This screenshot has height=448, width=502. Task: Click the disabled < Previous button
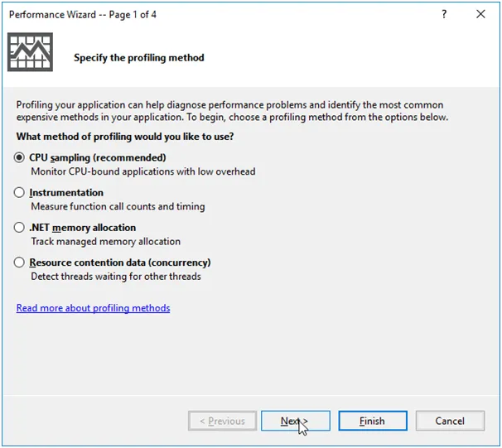point(223,421)
